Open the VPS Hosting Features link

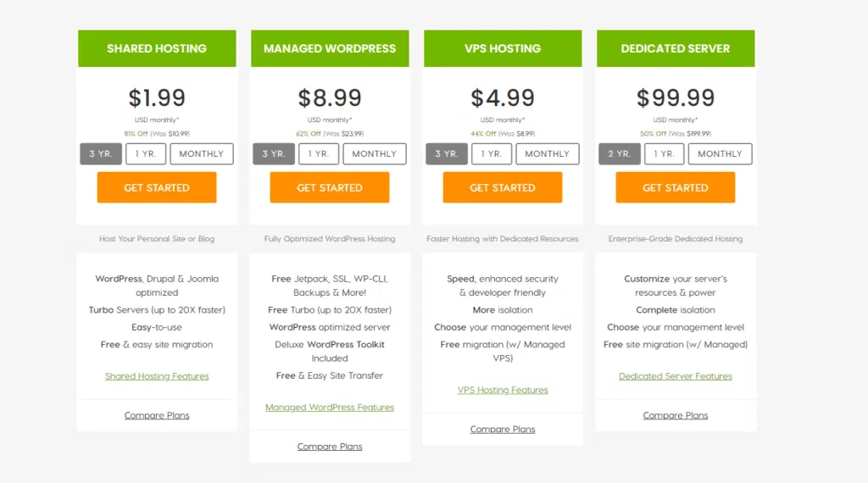[503, 390]
